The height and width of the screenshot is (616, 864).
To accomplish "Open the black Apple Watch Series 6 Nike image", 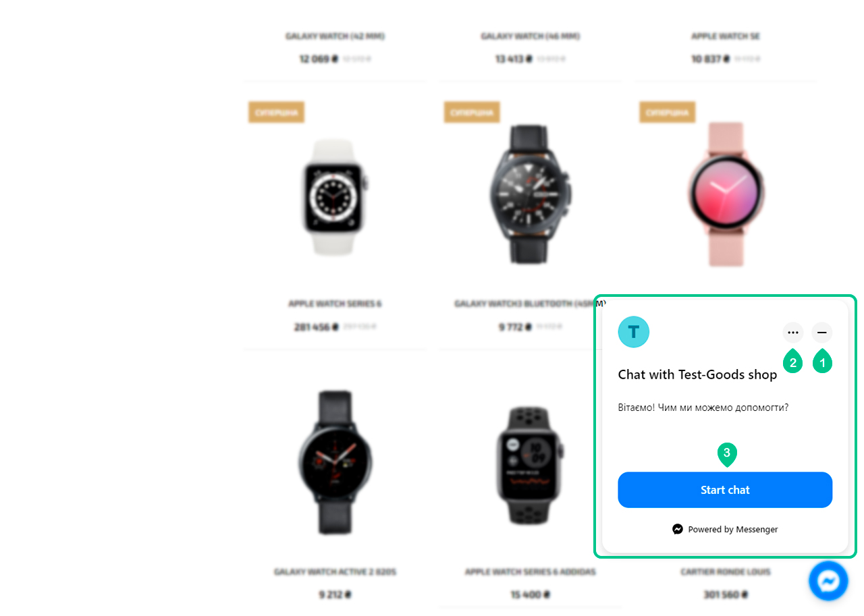I will coord(530,465).
